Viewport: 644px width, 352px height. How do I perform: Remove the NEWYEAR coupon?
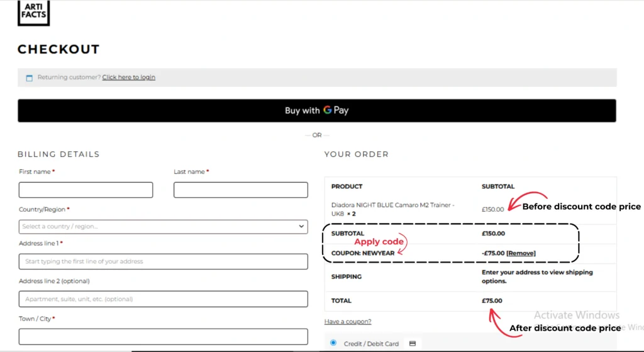point(521,253)
